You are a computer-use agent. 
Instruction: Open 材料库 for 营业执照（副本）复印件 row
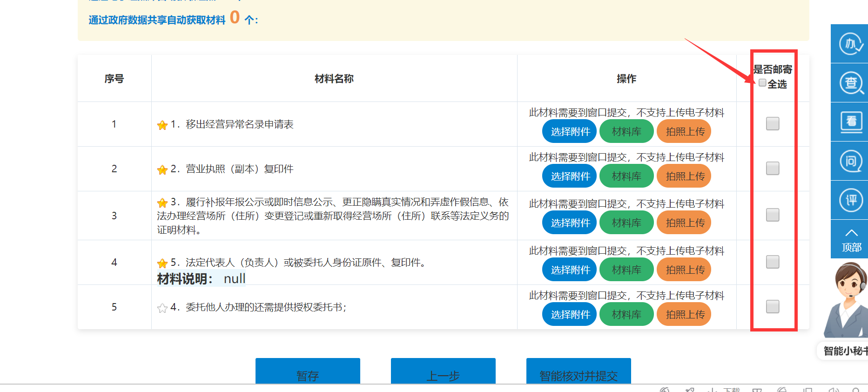(x=626, y=176)
